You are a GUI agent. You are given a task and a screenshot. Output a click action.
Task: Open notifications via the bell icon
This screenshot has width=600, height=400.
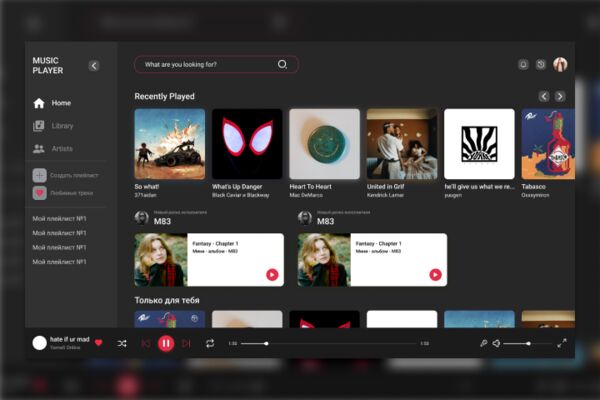(523, 64)
